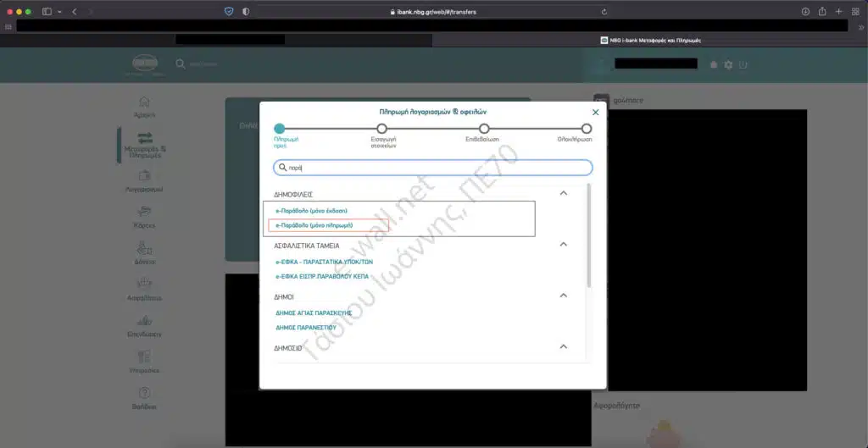Show Safari tab overview grid icon
868x448 pixels.
[x=855, y=12]
